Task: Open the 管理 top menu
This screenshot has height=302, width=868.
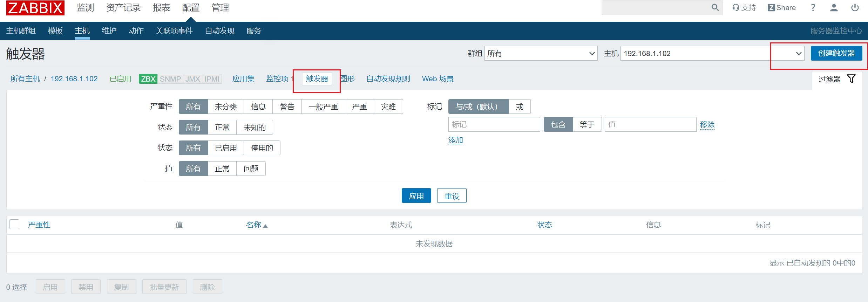Action: click(220, 8)
